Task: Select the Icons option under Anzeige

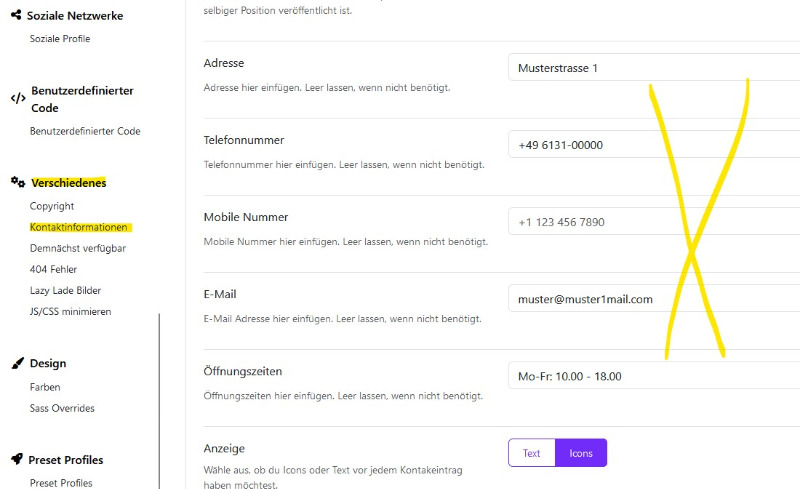Action: [x=581, y=453]
